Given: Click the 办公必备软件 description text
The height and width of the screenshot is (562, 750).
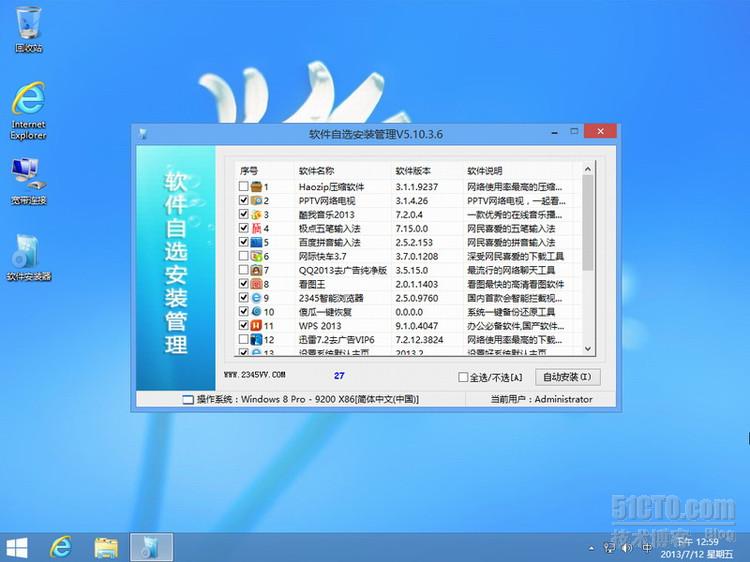Looking at the screenshot, I should (516, 326).
